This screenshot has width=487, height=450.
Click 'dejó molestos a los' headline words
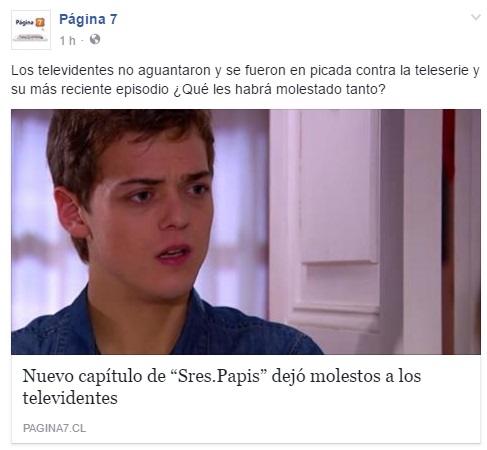[x=346, y=376]
